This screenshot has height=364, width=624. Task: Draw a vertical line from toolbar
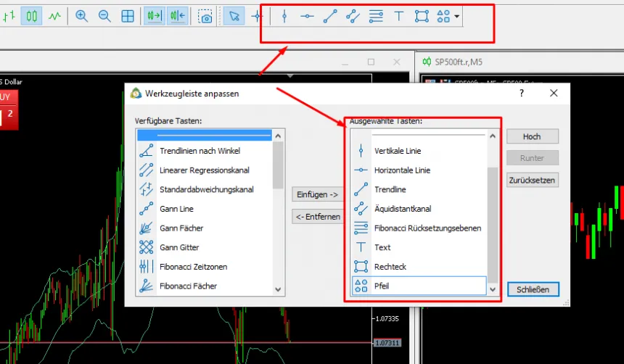click(284, 16)
